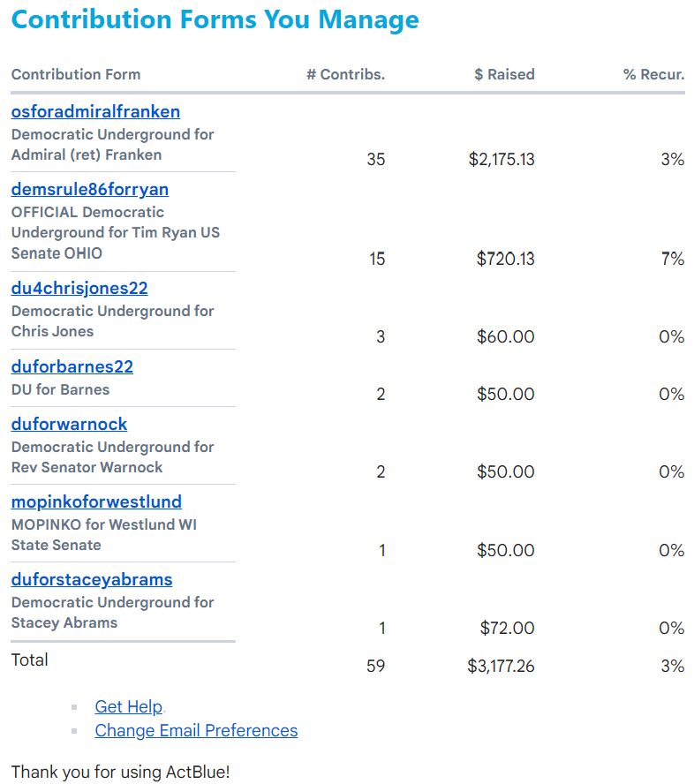
Task: Open Change Email Preferences link
Action: (x=196, y=730)
